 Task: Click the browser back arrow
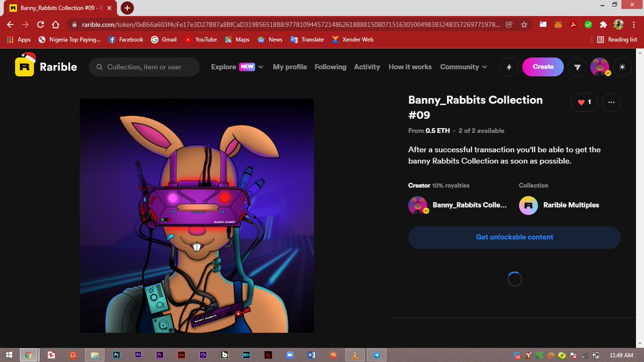(10, 25)
